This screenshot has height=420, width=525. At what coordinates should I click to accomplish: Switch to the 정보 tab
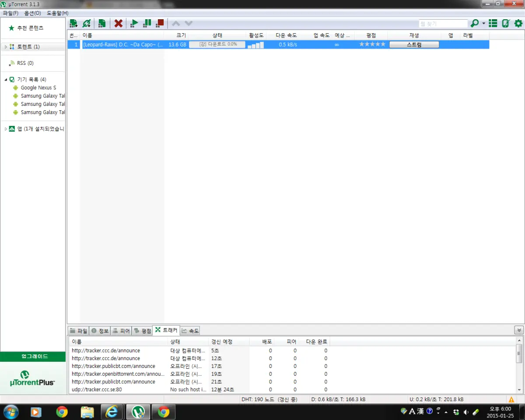pos(100,331)
